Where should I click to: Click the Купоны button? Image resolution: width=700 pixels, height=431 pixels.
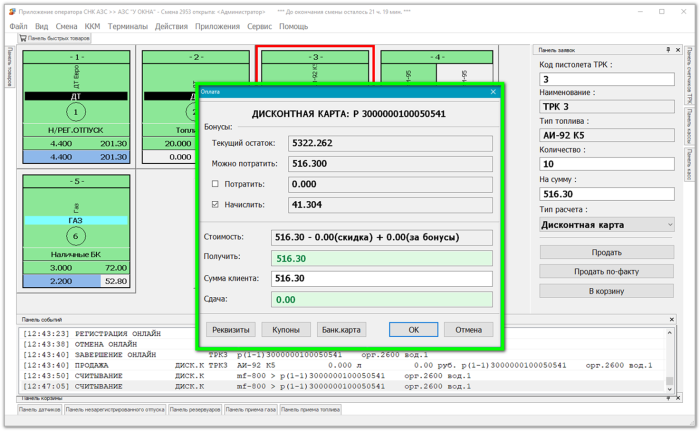[x=286, y=330]
